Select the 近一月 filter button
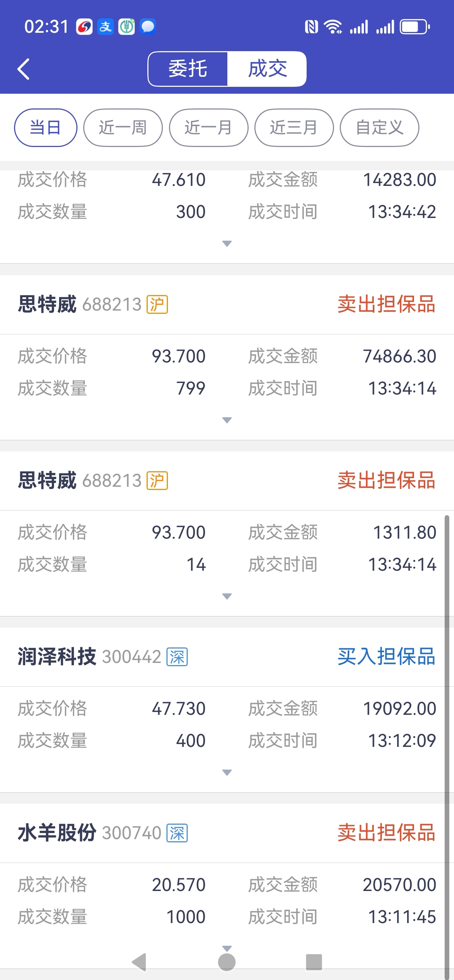454x980 pixels. [209, 128]
